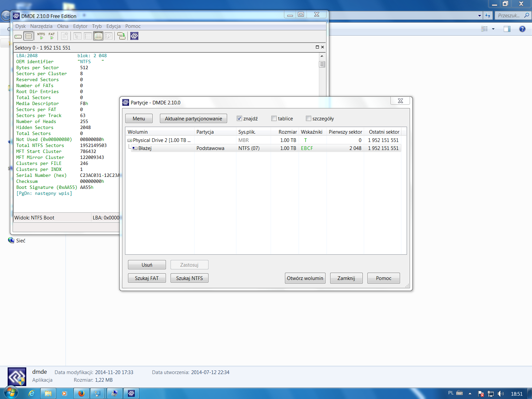Viewport: 532px width, 399px height.
Task: Click the Pomoc button in Partycje dialog
Action: [x=384, y=278]
